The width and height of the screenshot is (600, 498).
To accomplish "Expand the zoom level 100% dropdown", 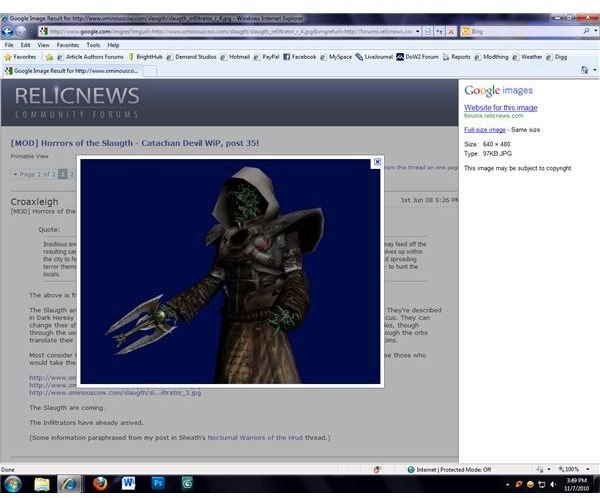I will point(588,469).
